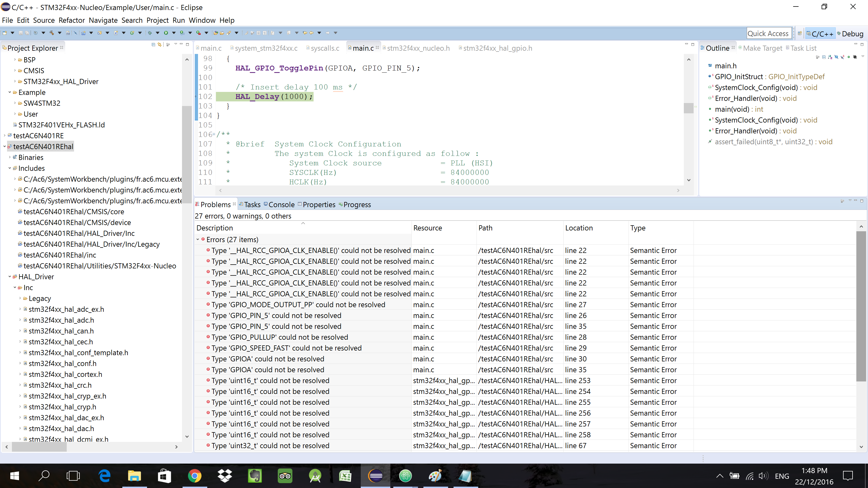Toggle Hide Static Members in Outline
868x488 pixels.
coord(843,57)
